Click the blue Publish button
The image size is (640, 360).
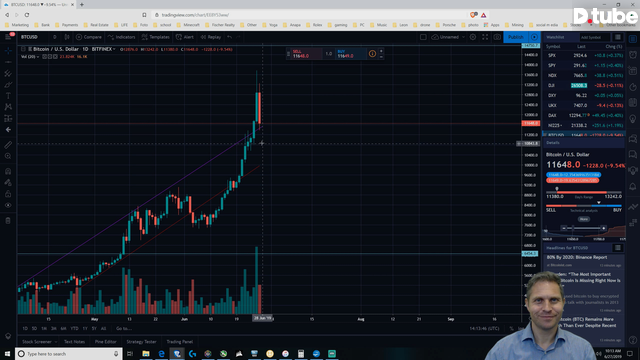[x=516, y=37]
